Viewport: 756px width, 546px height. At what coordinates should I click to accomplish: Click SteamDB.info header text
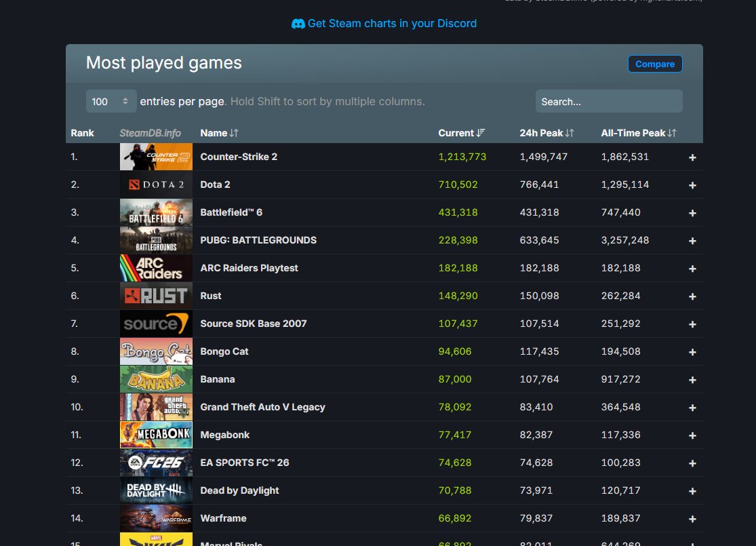click(x=150, y=133)
